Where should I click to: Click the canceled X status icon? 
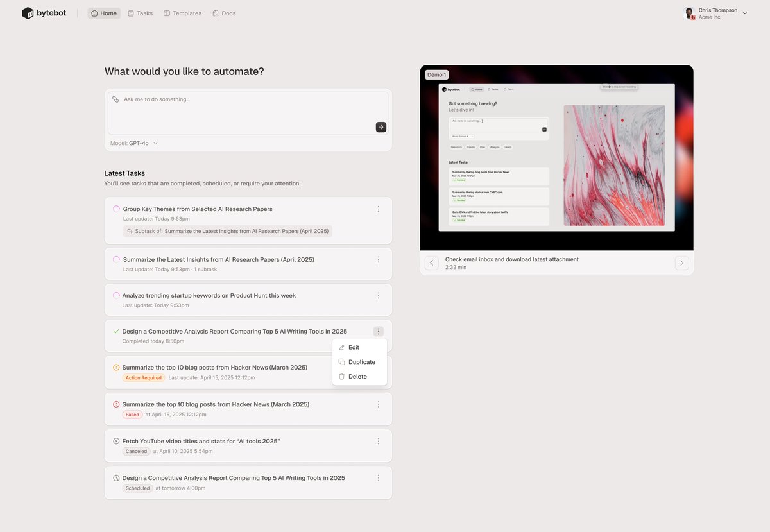[x=116, y=441]
